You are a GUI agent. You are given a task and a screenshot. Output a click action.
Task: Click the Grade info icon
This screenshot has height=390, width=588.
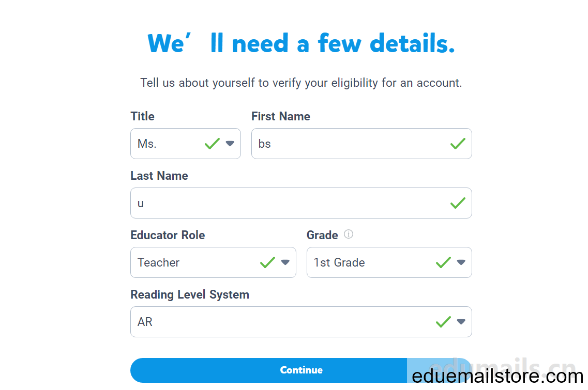349,234
